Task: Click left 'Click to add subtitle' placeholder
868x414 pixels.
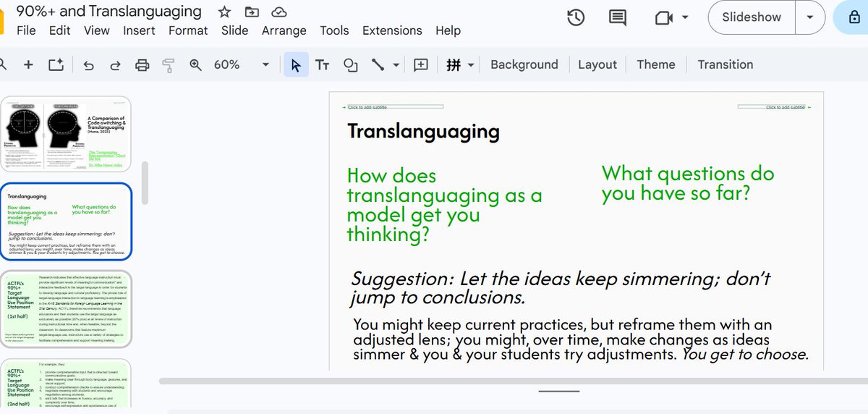Action: pos(396,107)
